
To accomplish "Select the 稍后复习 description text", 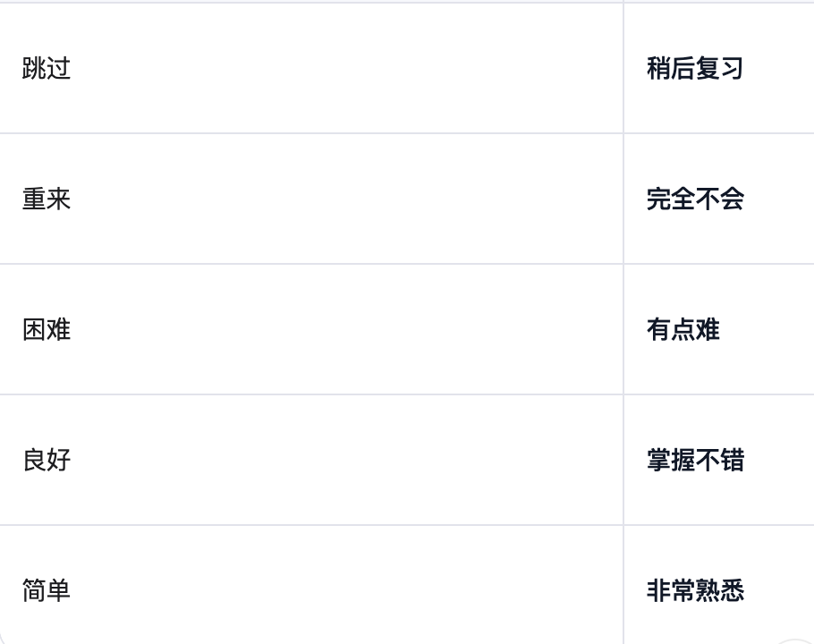I will pyautogui.click(x=695, y=69).
